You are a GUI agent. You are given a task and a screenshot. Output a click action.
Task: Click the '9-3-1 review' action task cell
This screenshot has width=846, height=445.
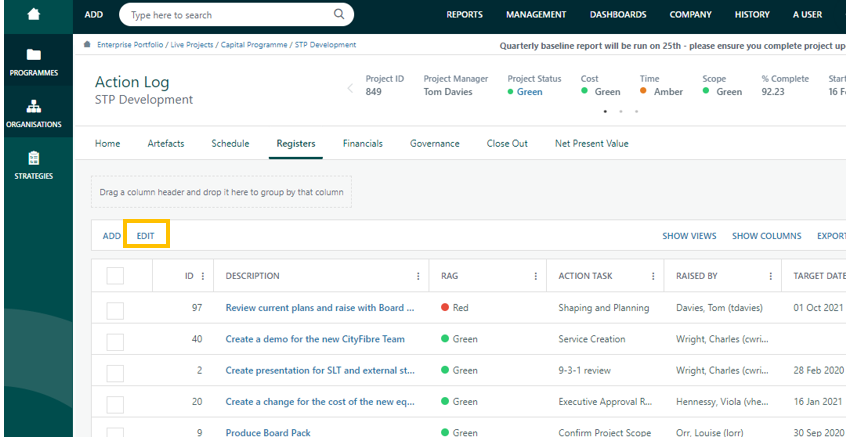584,370
